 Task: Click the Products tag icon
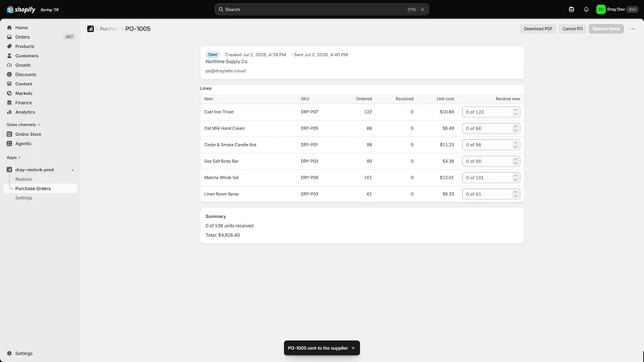pyautogui.click(x=10, y=47)
